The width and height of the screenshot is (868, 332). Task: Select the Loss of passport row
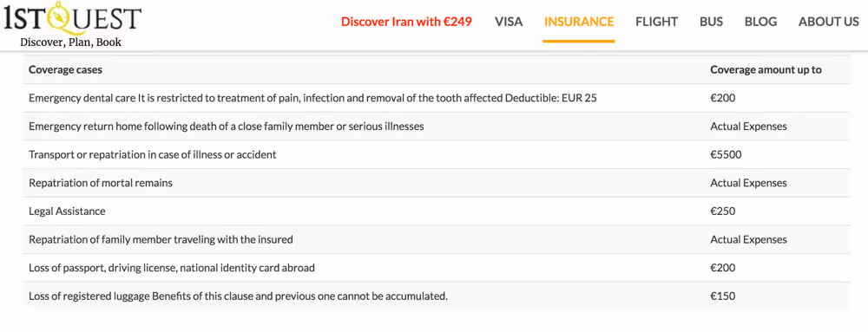tap(437, 268)
